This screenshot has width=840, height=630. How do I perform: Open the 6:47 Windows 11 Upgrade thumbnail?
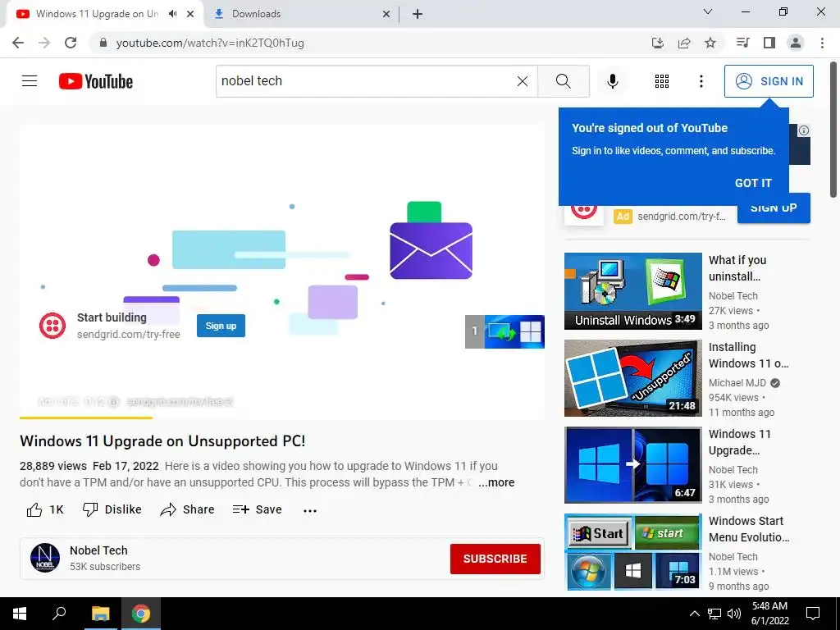pos(632,465)
